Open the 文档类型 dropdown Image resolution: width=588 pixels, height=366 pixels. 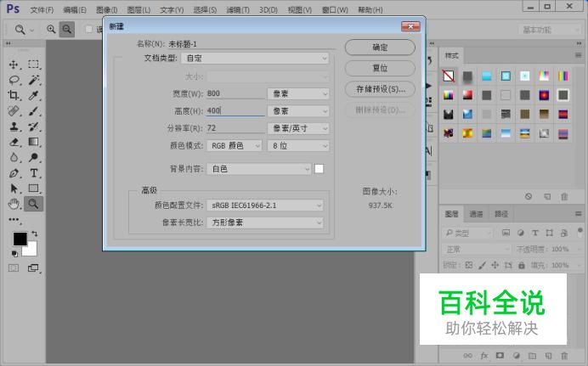255,59
